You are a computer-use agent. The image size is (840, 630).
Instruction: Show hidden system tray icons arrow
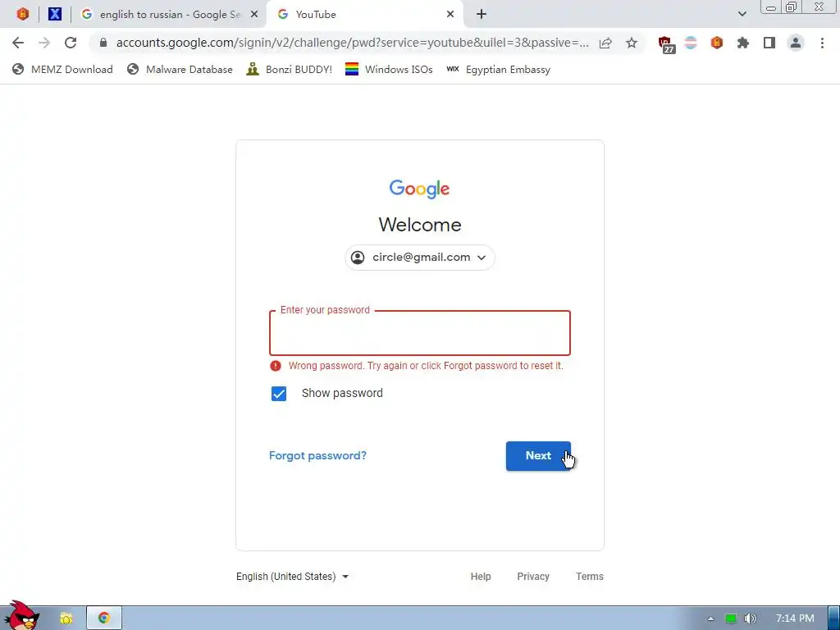(x=710, y=619)
